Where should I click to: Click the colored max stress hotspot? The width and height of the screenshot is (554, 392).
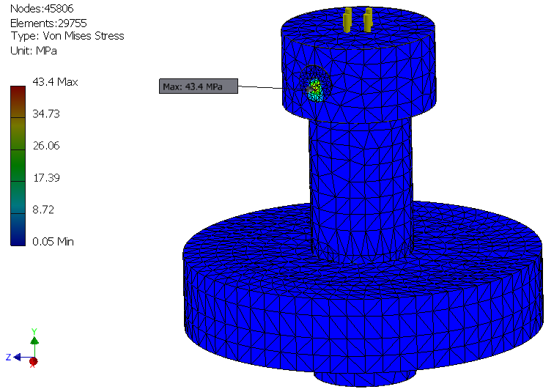[315, 90]
